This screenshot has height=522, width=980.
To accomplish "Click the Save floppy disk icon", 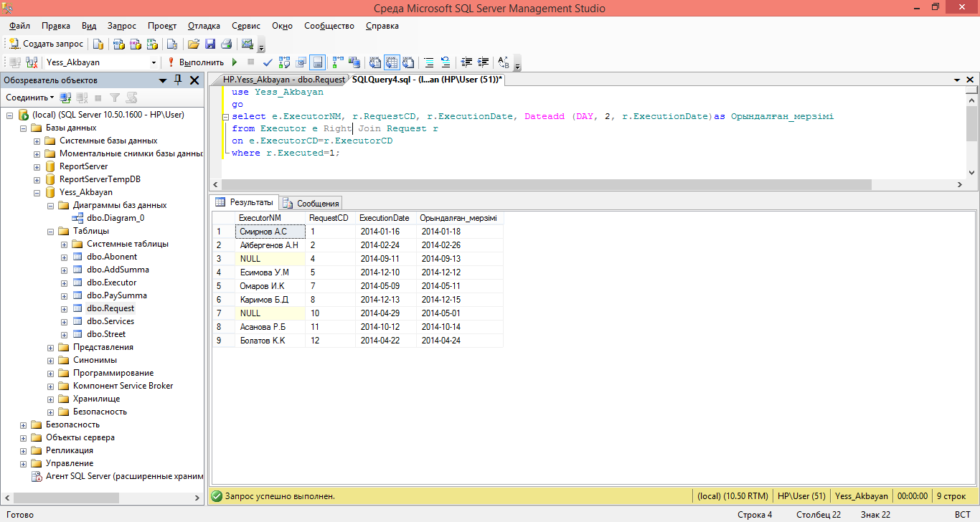I will point(210,44).
